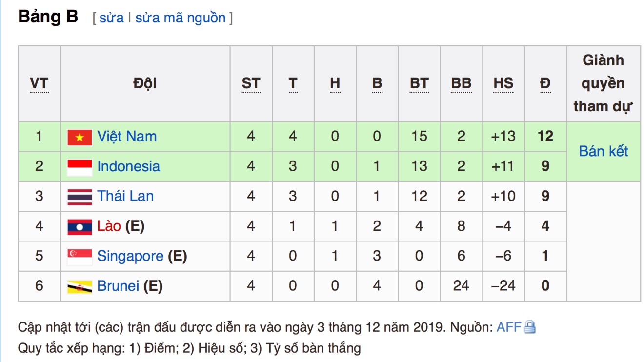Click the sửa mã nguồn link
Viewport: 644px width, 362px height.
(x=181, y=18)
